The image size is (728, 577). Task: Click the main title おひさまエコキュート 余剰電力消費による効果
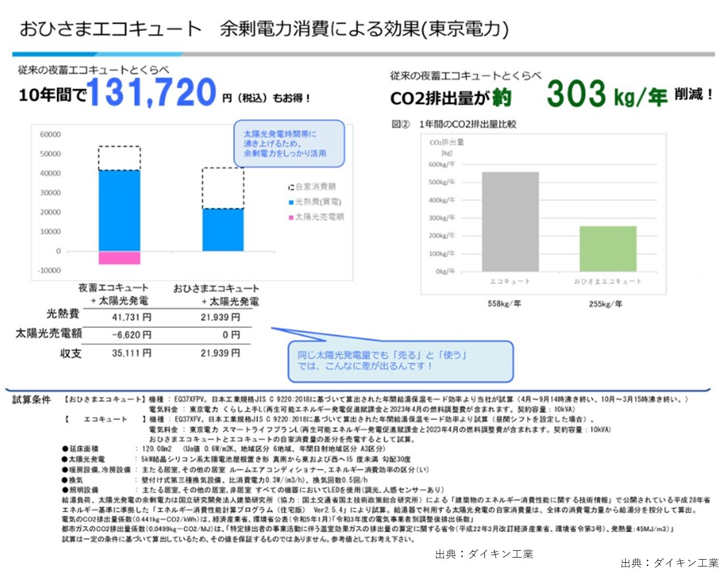click(x=264, y=29)
